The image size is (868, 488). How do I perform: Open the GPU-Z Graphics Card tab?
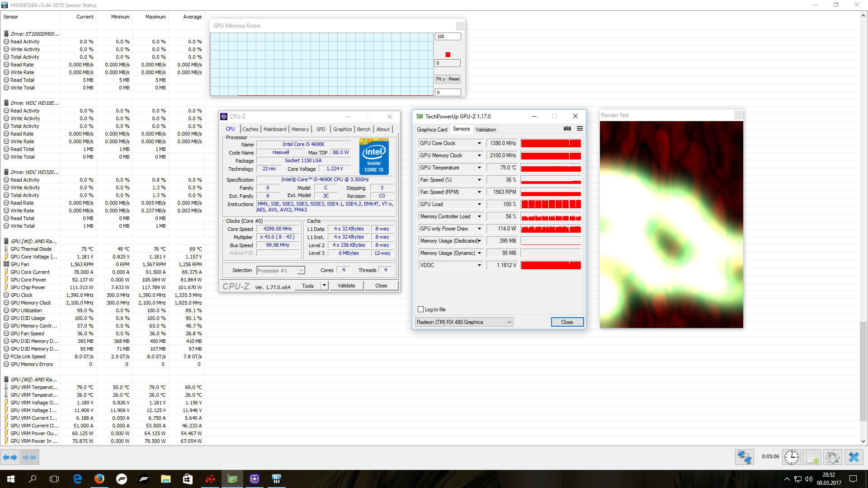point(432,130)
